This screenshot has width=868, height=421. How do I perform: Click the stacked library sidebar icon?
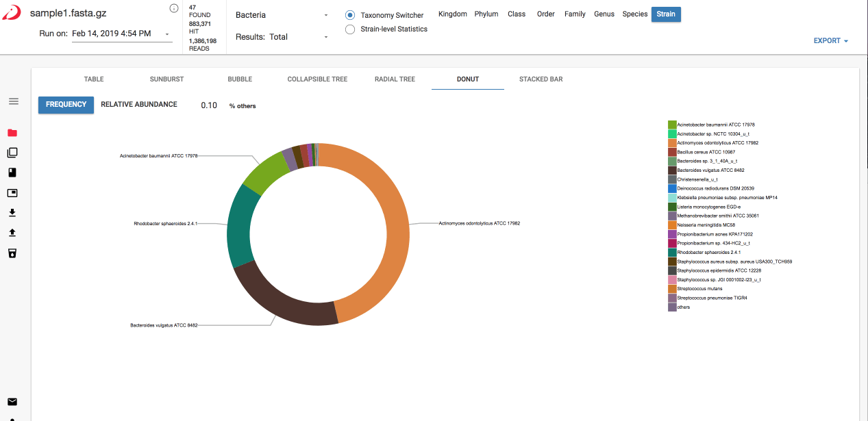click(12, 153)
